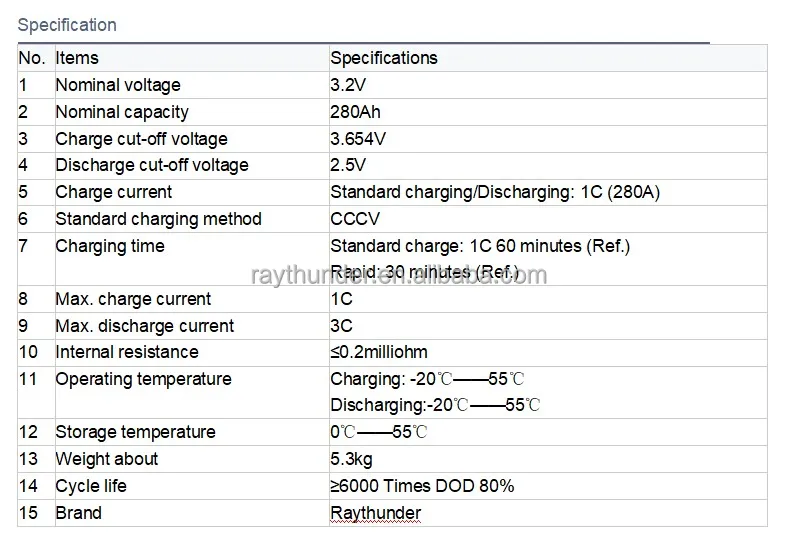
Task: Click the Nominal voltage row label
Action: tap(118, 85)
